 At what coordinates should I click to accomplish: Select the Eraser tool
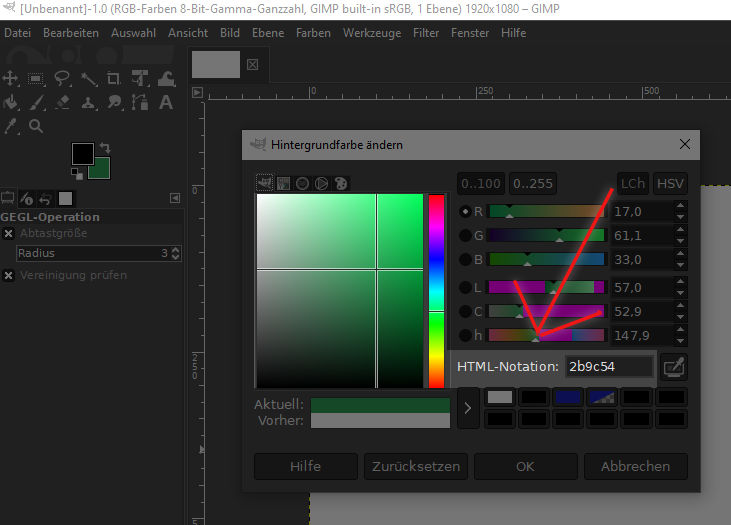pos(62,102)
